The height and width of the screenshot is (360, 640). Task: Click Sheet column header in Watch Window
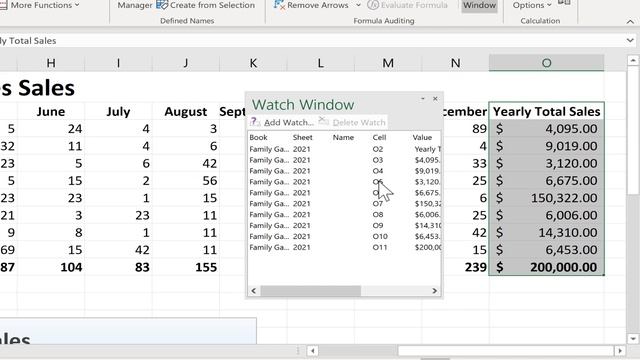point(302,138)
